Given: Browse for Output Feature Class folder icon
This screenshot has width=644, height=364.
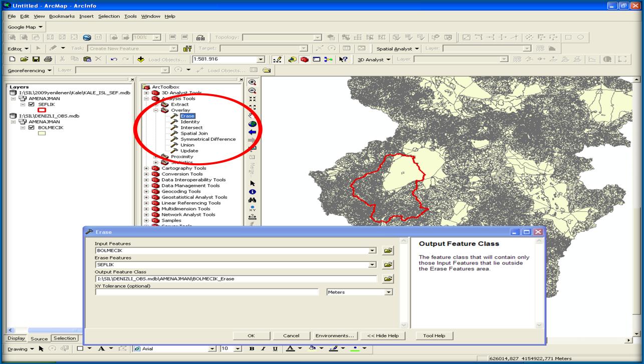Looking at the screenshot, I should pos(388,278).
